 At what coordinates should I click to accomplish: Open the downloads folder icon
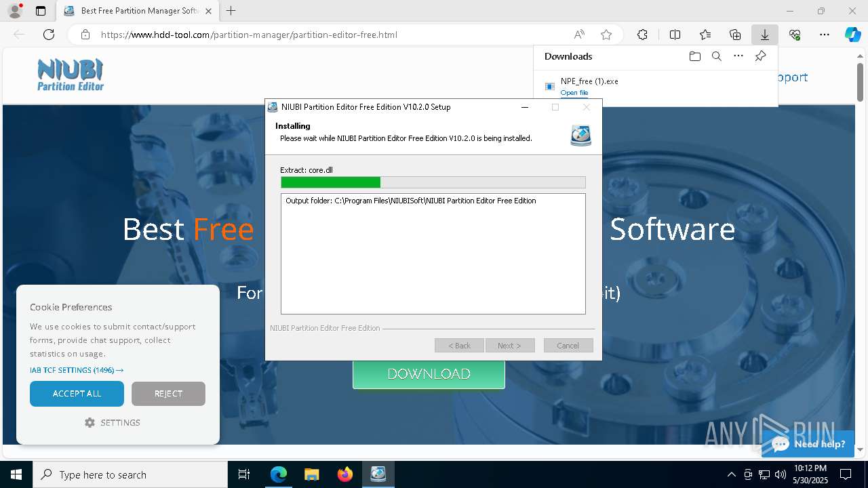point(694,56)
